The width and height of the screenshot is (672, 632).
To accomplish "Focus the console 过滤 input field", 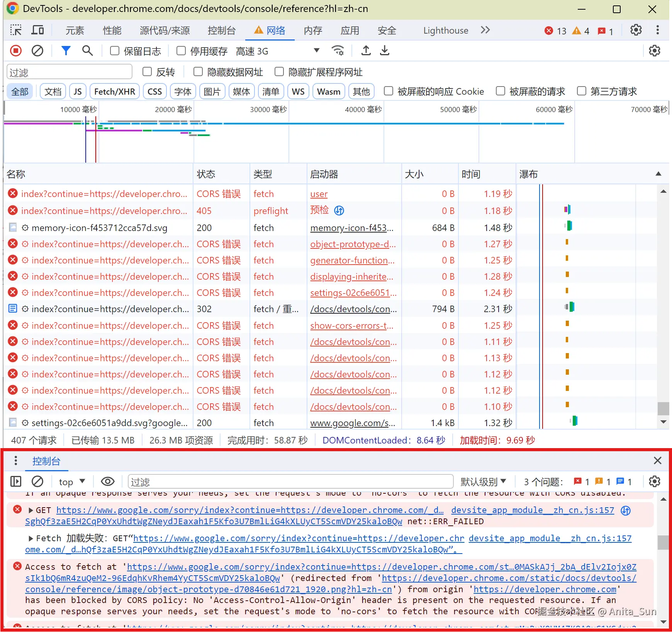I will click(290, 482).
